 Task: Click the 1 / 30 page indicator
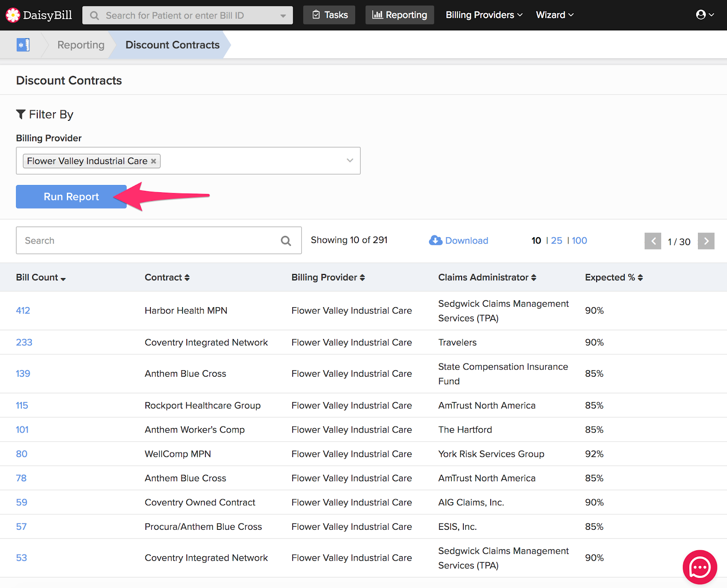[679, 242]
